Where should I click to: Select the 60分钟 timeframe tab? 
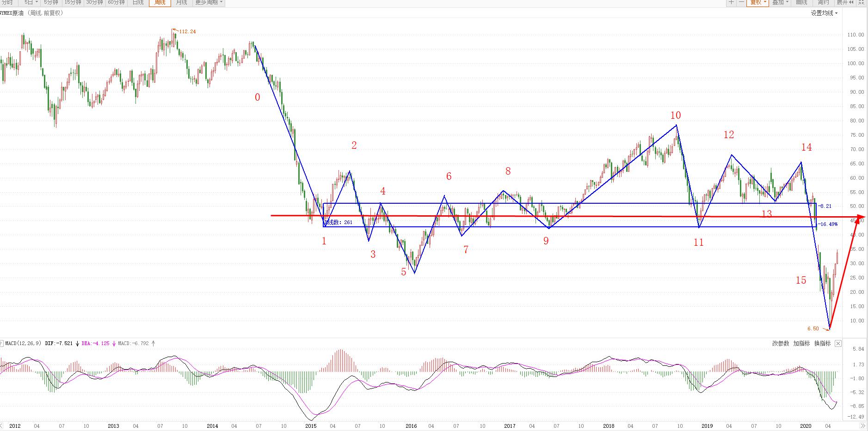click(116, 2)
